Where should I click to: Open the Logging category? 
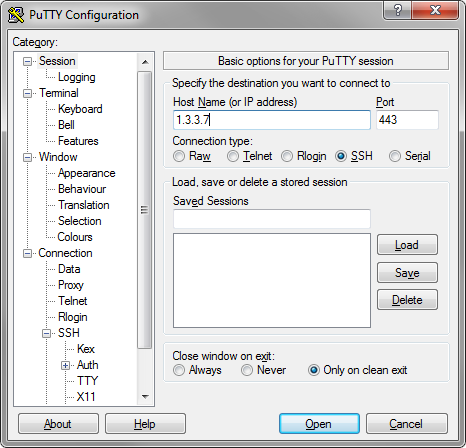(x=77, y=77)
